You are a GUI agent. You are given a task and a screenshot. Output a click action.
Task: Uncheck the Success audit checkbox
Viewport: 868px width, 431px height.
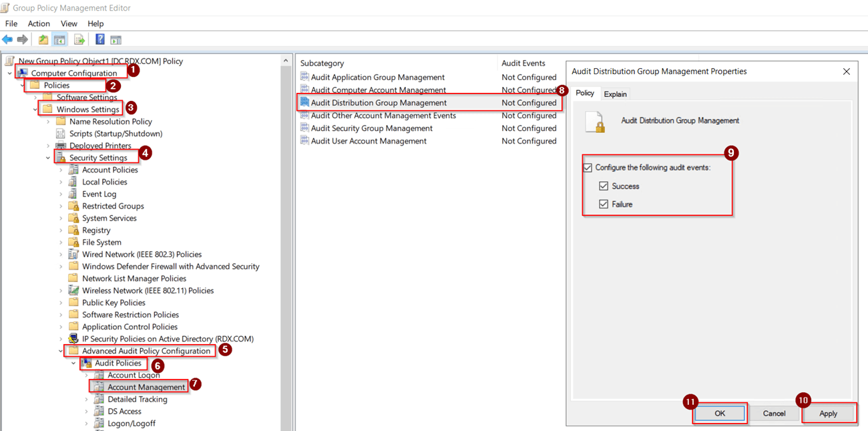click(x=604, y=186)
